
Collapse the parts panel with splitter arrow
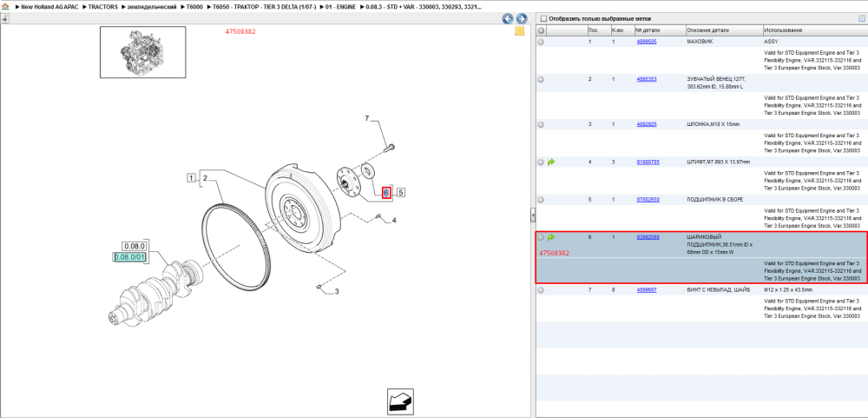pyautogui.click(x=532, y=215)
